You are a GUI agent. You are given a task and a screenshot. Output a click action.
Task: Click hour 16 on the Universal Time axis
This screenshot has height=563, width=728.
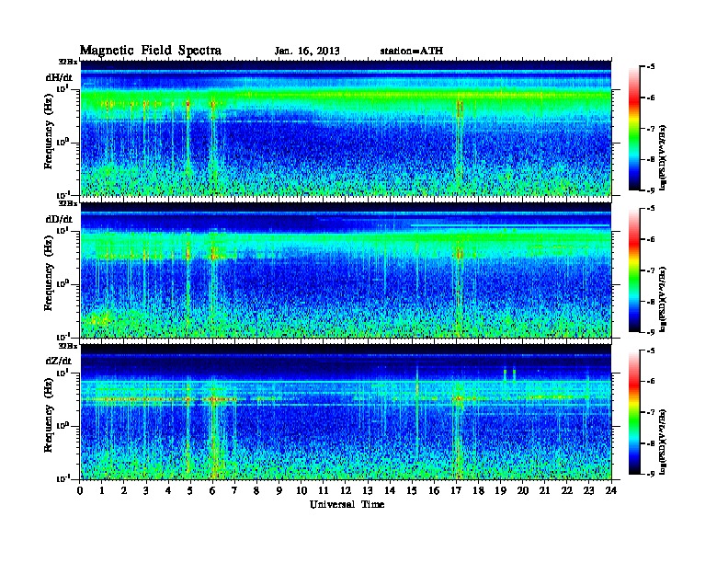point(434,491)
